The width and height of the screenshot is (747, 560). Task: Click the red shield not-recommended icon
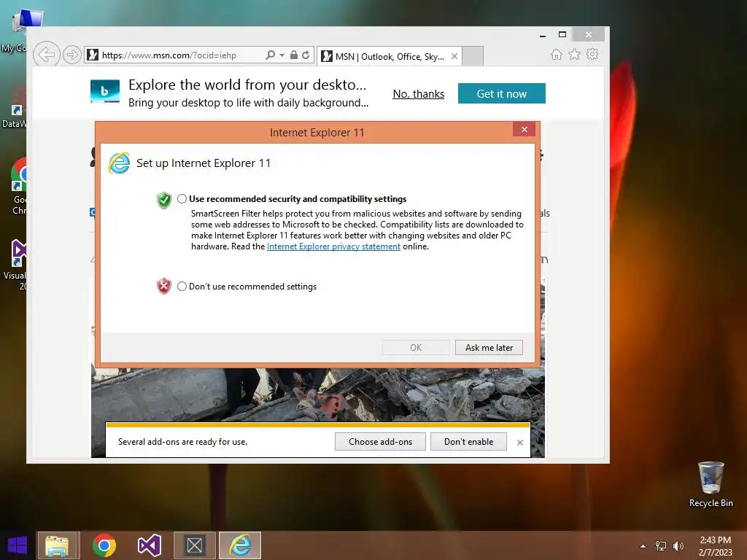[164, 286]
